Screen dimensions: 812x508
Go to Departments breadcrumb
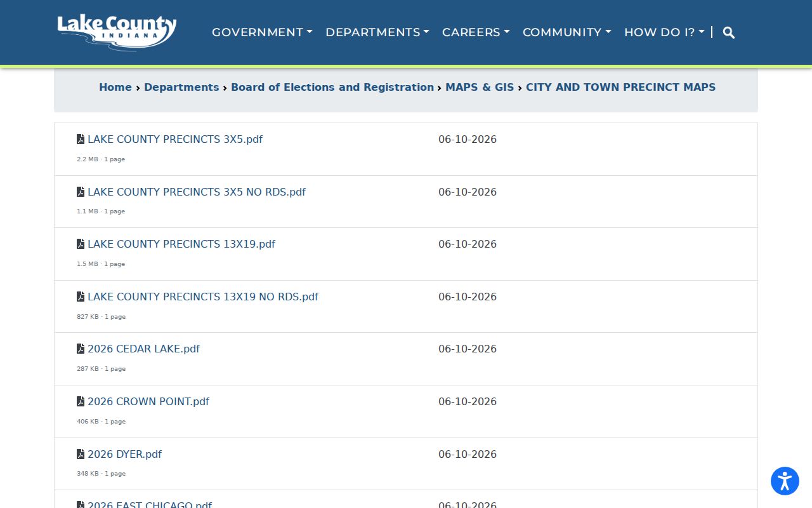point(181,87)
